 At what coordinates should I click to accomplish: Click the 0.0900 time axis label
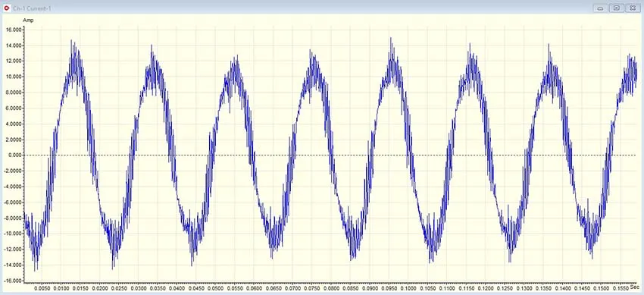370,289
